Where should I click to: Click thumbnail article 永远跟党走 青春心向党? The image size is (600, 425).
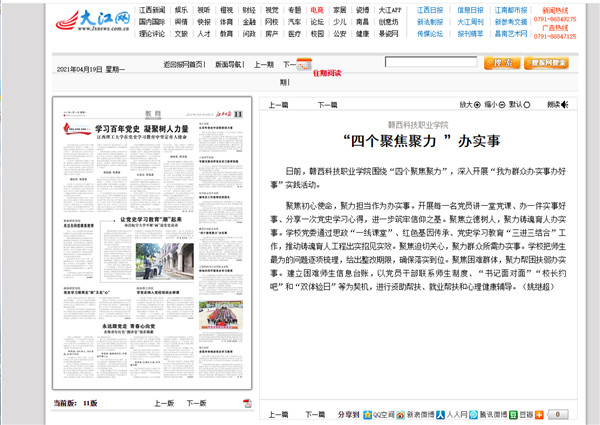pos(129,326)
